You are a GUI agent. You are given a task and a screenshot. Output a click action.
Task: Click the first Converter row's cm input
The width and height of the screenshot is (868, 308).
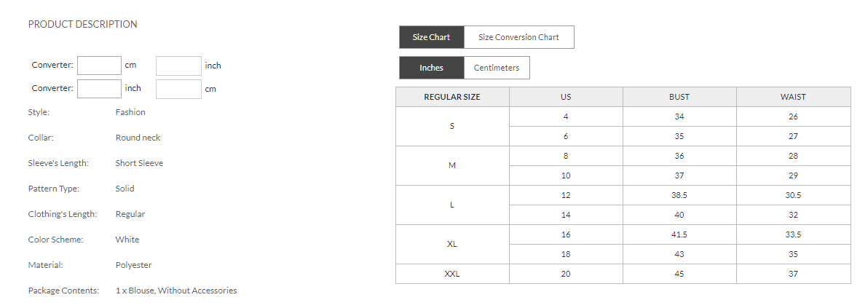click(99, 66)
